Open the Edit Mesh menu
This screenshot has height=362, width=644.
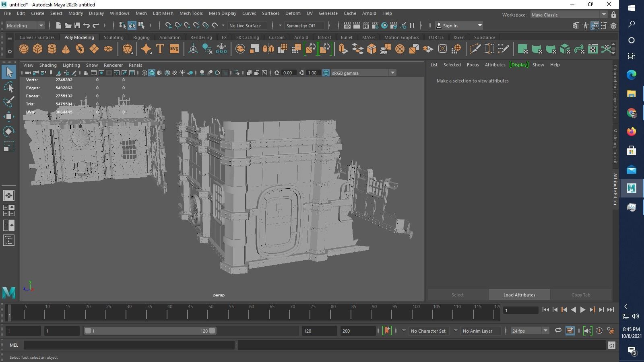(163, 13)
